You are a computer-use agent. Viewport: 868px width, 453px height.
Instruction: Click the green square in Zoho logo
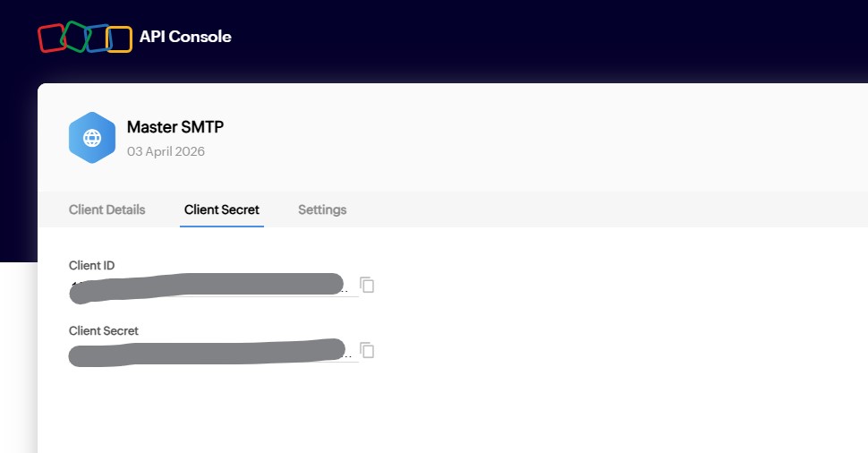pyautogui.click(x=75, y=36)
